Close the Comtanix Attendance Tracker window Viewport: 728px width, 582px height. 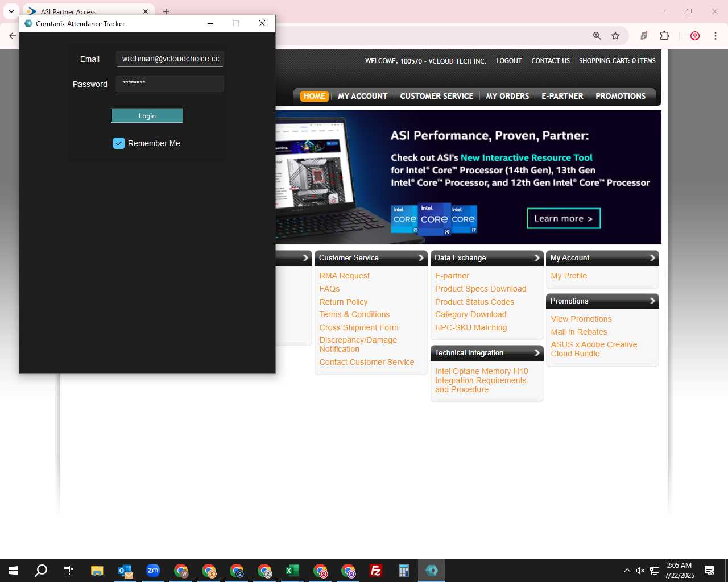(262, 23)
